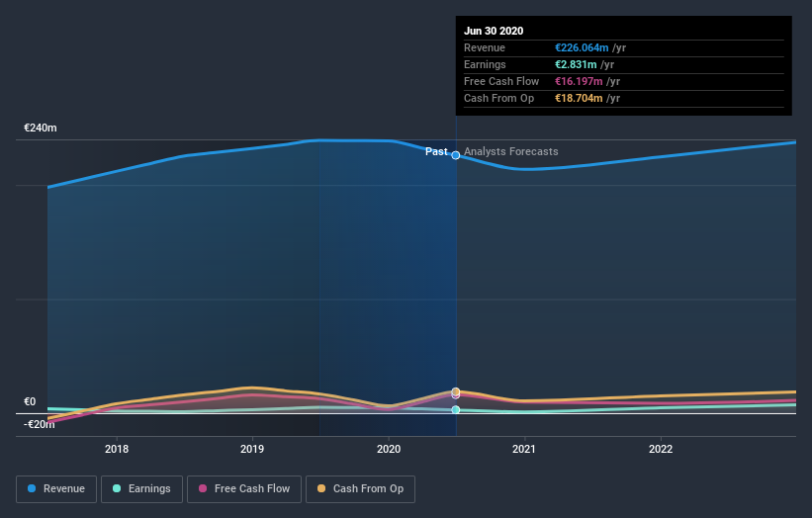812x518 pixels.
Task: Click the €18.704m cash from op value
Action: 579,98
